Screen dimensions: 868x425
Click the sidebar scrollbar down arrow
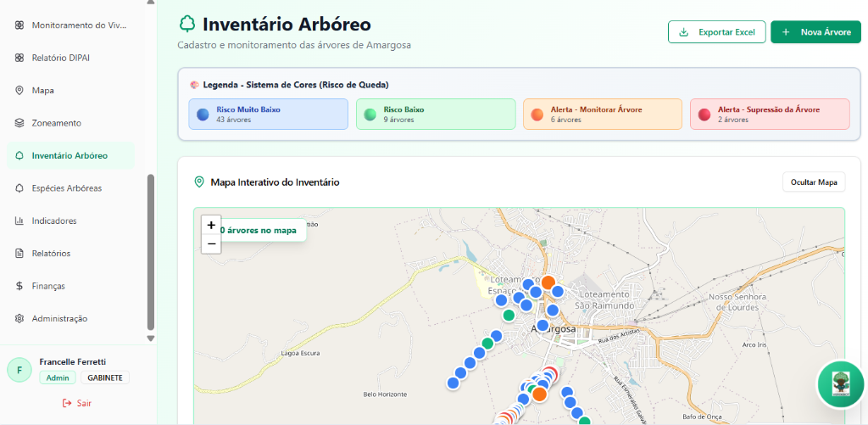(x=151, y=338)
